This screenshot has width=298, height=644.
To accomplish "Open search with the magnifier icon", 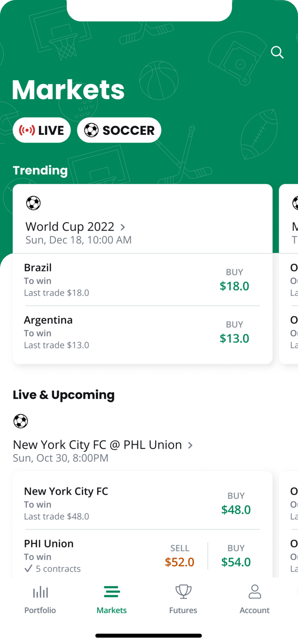I will pos(277,52).
